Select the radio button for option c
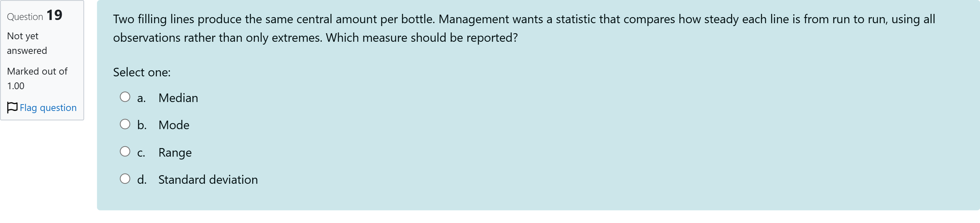980x223 pixels. point(125,152)
